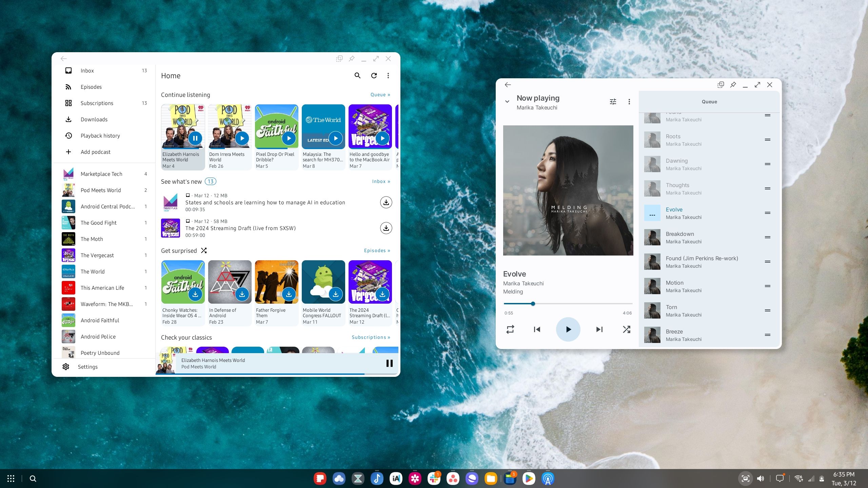Click the shuffle playback icon
This screenshot has height=488, width=868.
click(627, 329)
